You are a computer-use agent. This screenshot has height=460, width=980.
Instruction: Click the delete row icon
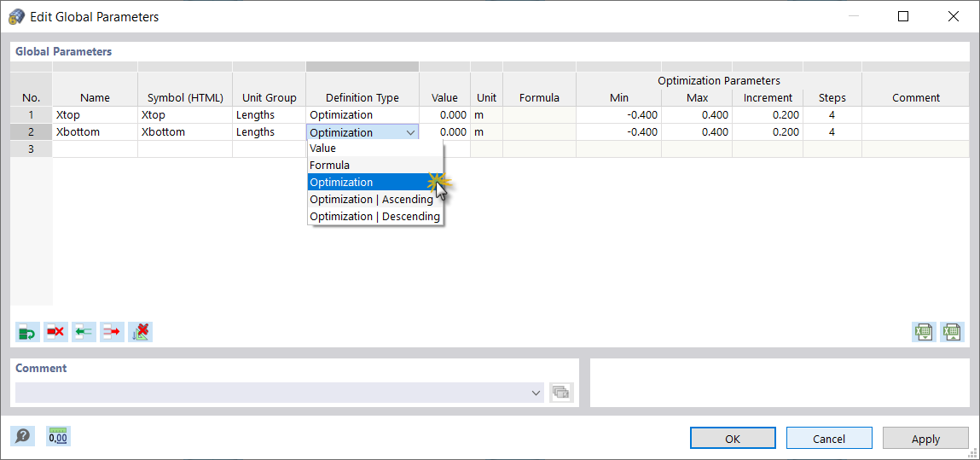[55, 332]
